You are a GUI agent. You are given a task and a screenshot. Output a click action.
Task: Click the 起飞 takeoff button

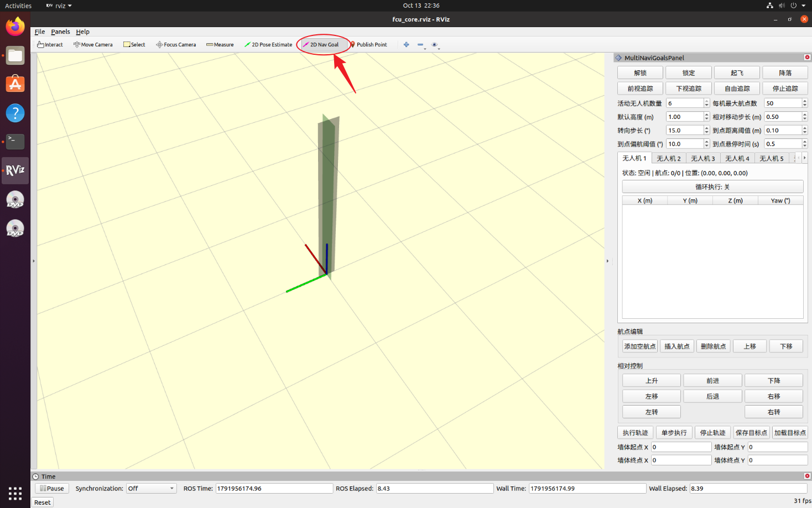[737, 73]
